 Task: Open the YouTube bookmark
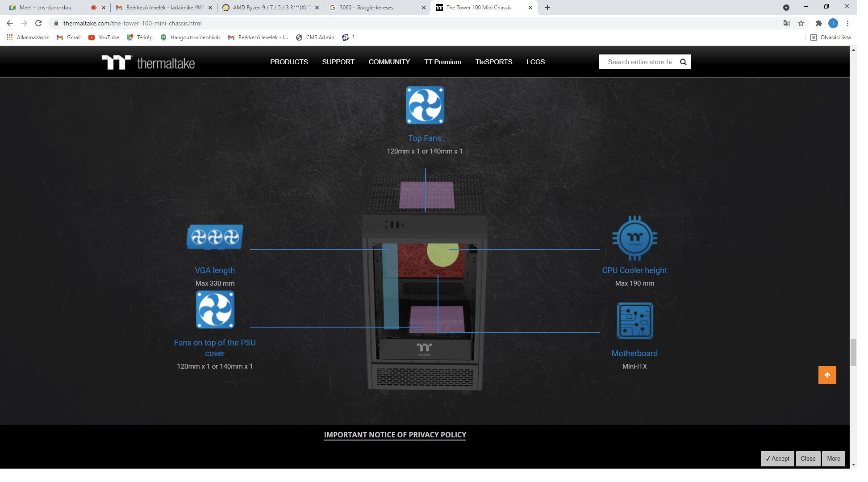(x=104, y=37)
